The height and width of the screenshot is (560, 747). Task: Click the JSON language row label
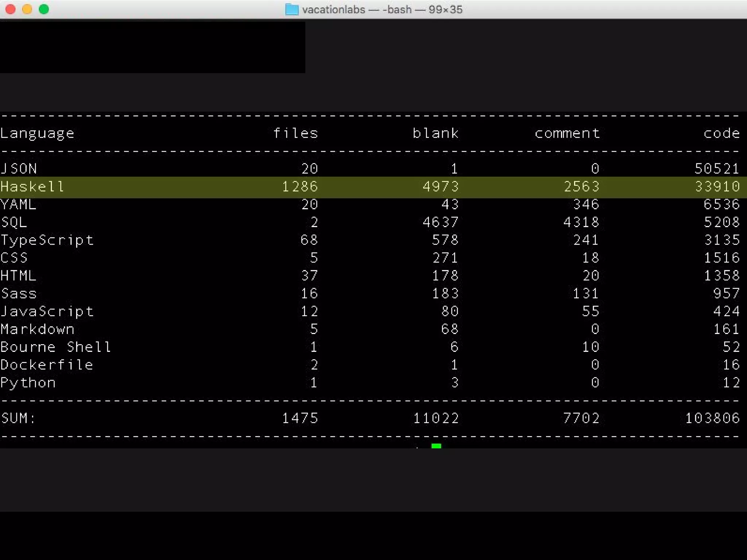(19, 168)
